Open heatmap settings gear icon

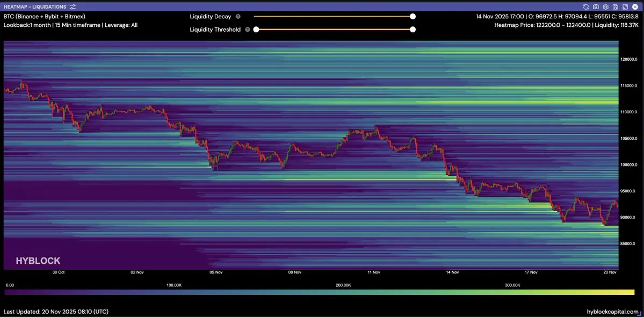pyautogui.click(x=605, y=6)
